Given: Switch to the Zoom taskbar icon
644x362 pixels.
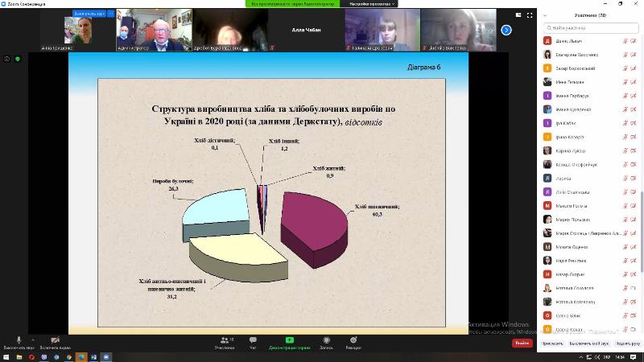Looking at the screenshot, I should (x=106, y=357).
